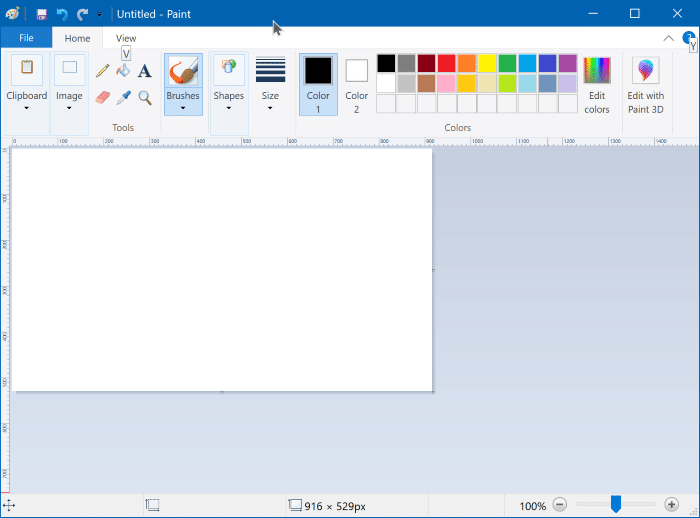
Task: Pick the dark gray color swatch
Action: (x=406, y=63)
